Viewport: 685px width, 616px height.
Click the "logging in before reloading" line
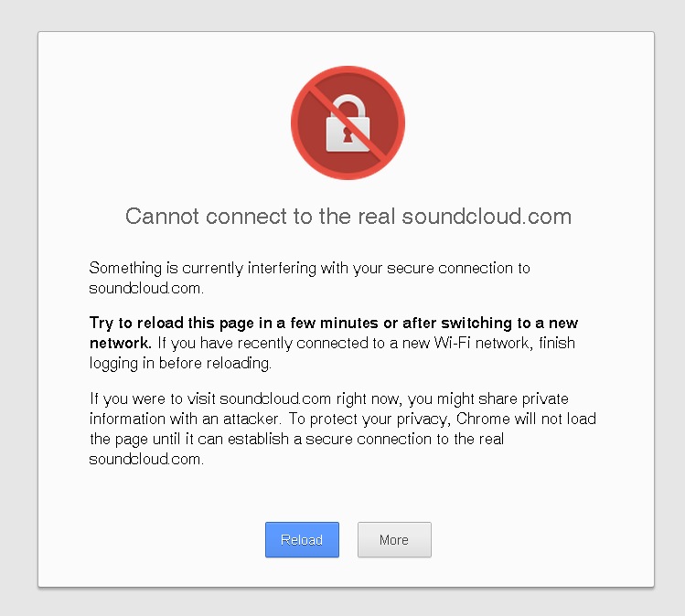[x=180, y=362]
